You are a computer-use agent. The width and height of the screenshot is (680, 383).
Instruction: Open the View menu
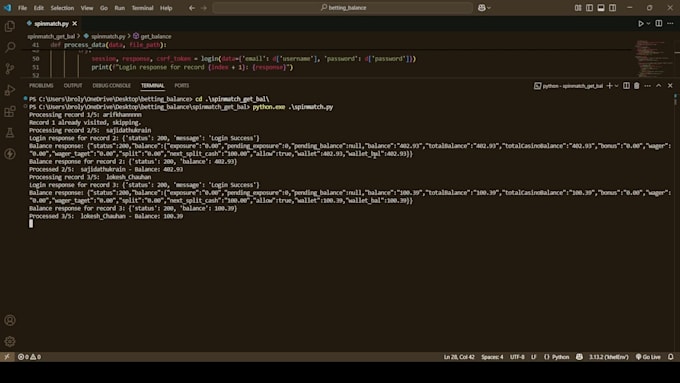click(87, 8)
